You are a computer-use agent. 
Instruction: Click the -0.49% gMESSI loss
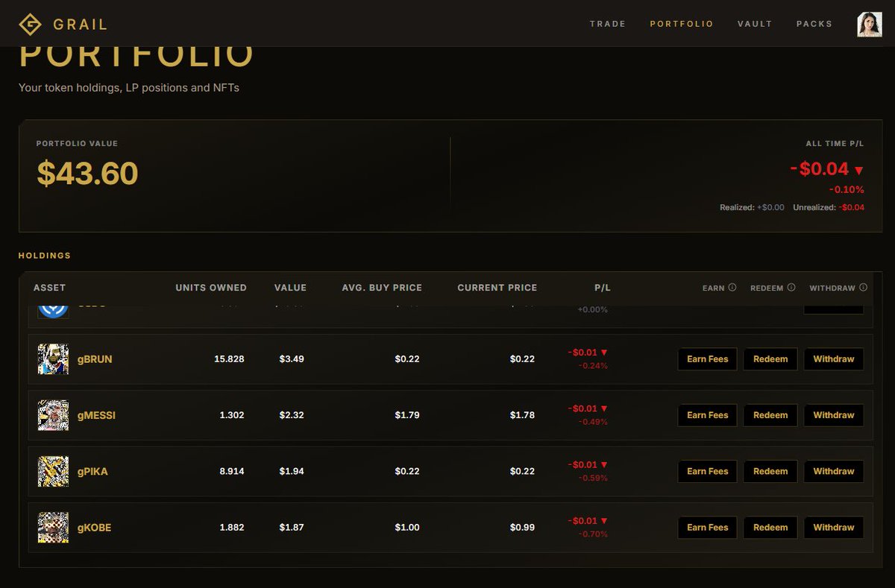pos(593,422)
